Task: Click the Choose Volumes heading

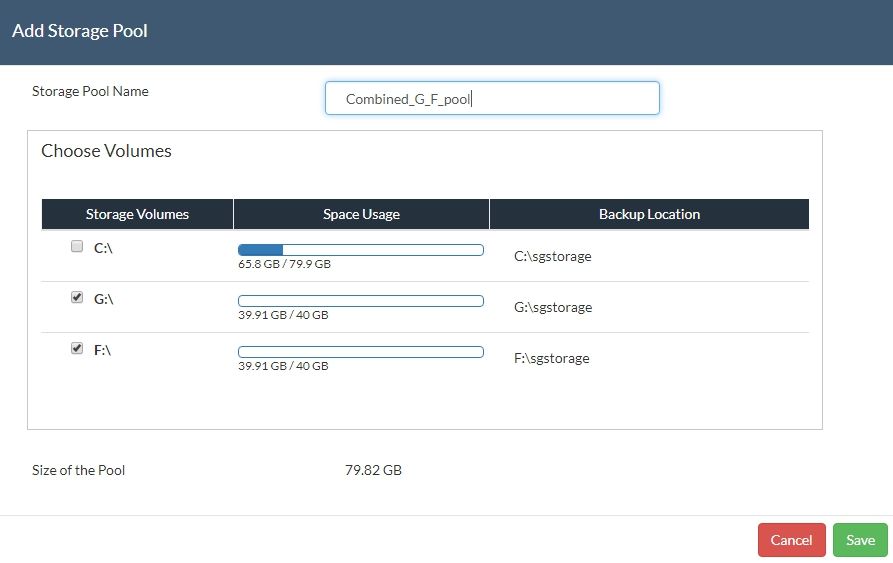Action: (106, 151)
